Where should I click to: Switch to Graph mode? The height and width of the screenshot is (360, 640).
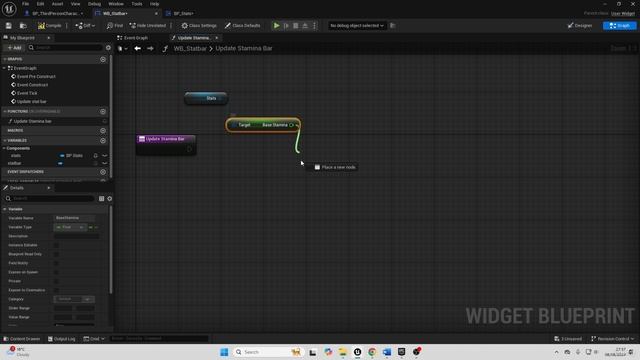619,26
